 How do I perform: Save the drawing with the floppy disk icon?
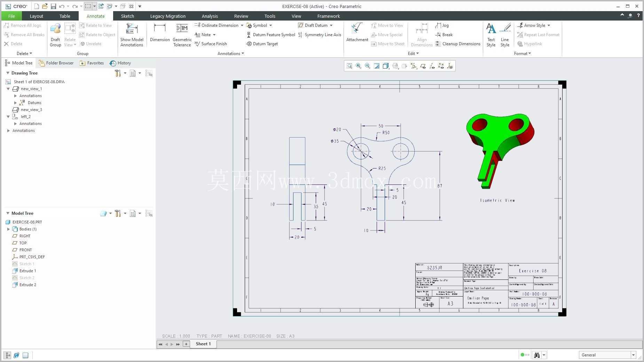(x=53, y=6)
